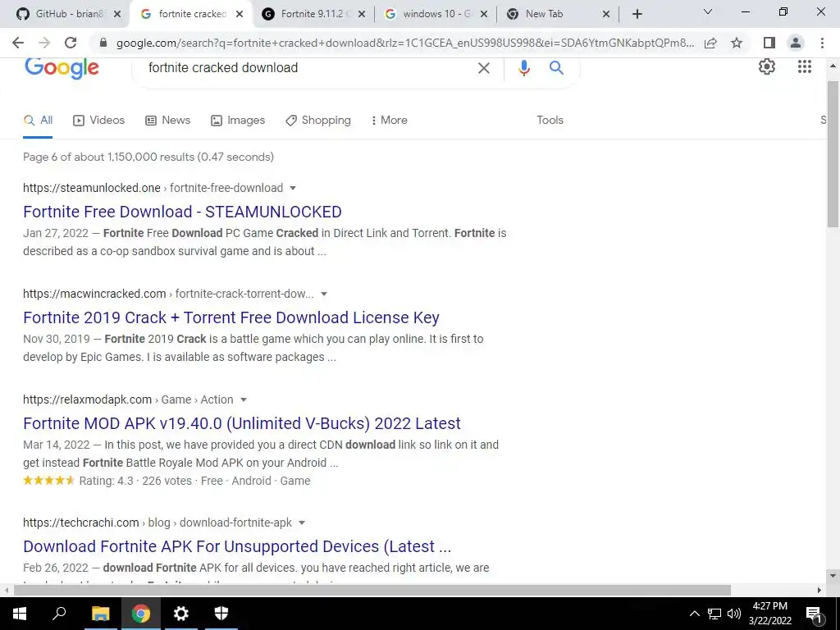Click the forward navigation arrow
The height and width of the screenshot is (630, 840).
[44, 43]
